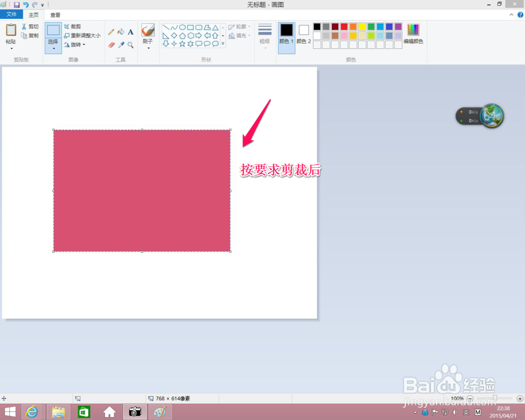The image size is (525, 420).
Task: Click the Crop button
Action: (x=72, y=26)
